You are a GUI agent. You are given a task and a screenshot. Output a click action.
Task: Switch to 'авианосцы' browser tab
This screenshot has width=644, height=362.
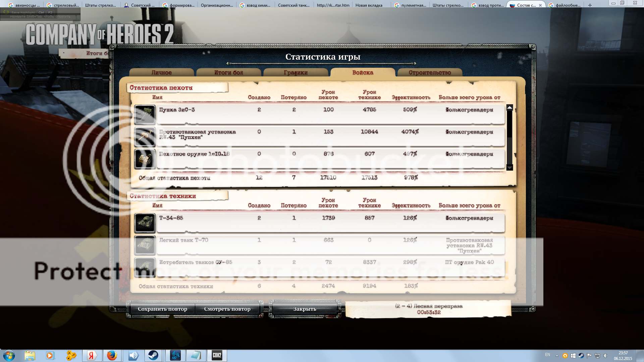[24, 5]
